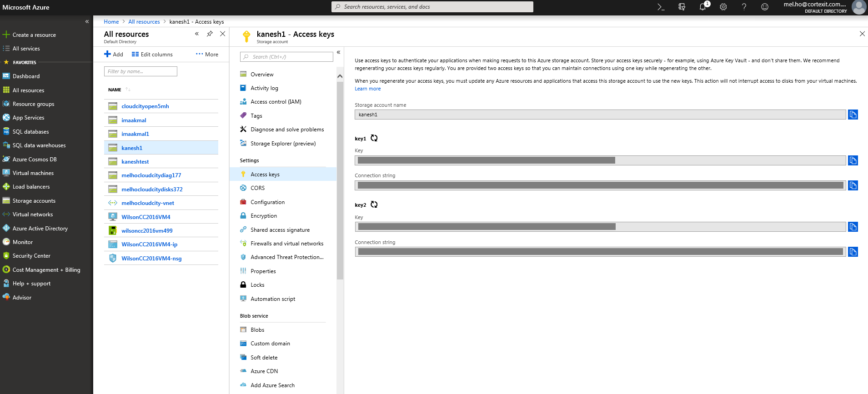
Task: Click the top search resources bar
Action: click(x=432, y=7)
